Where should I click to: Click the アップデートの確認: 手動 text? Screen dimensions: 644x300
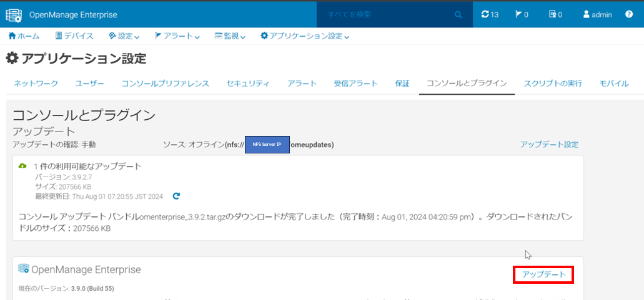pyautogui.click(x=54, y=144)
